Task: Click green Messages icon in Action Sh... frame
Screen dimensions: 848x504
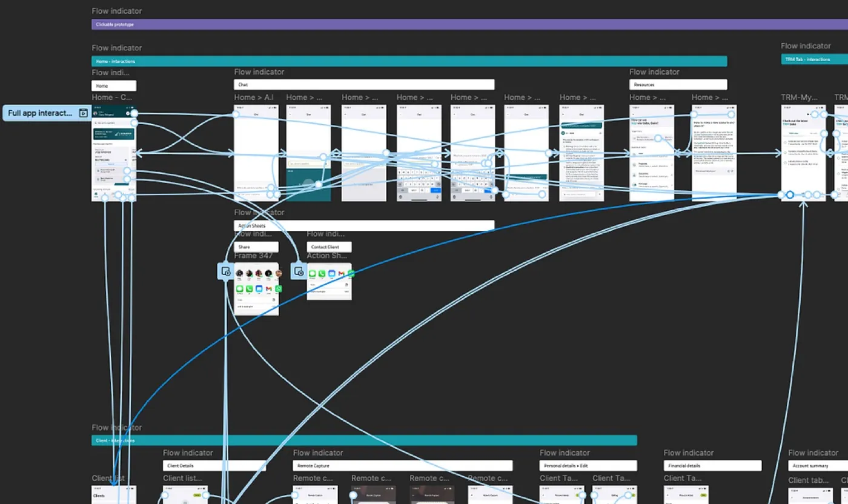Action: tap(313, 274)
